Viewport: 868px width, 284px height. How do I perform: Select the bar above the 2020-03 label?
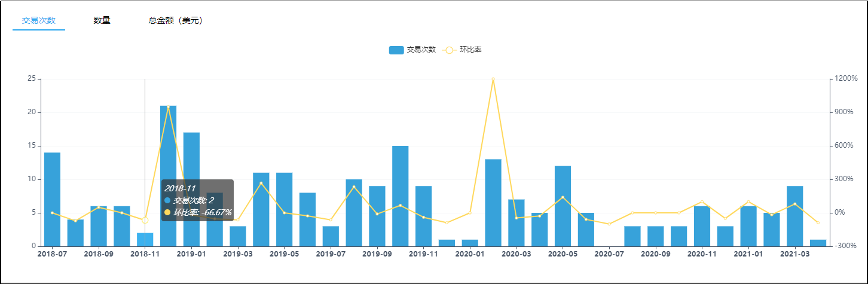pos(516,222)
